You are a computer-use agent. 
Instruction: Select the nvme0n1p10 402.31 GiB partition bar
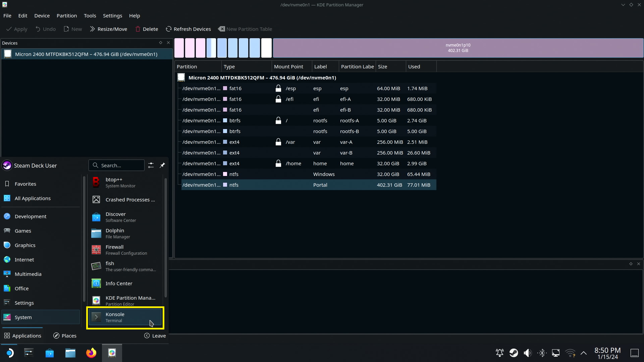pos(458,48)
